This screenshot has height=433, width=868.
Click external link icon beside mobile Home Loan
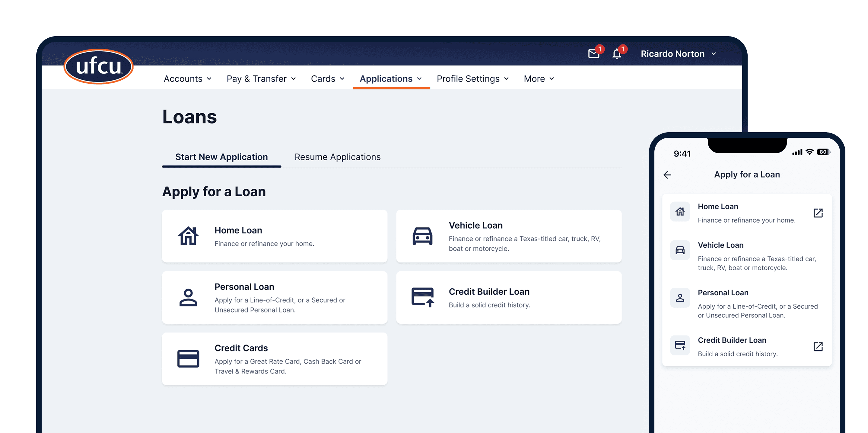[x=818, y=213]
